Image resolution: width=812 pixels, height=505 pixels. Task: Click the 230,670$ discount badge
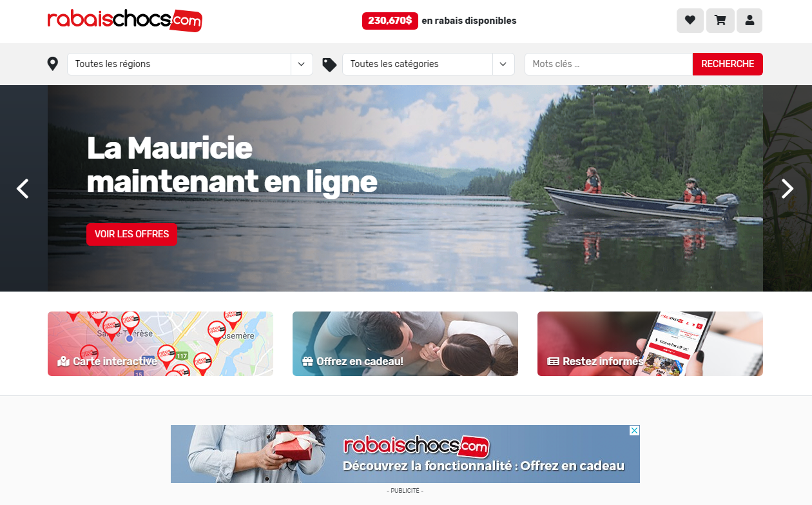point(390,21)
